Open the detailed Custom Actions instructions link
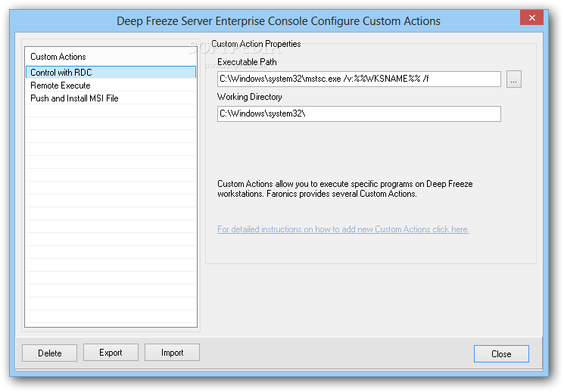Viewport: 564px width, 392px height. 343,229
